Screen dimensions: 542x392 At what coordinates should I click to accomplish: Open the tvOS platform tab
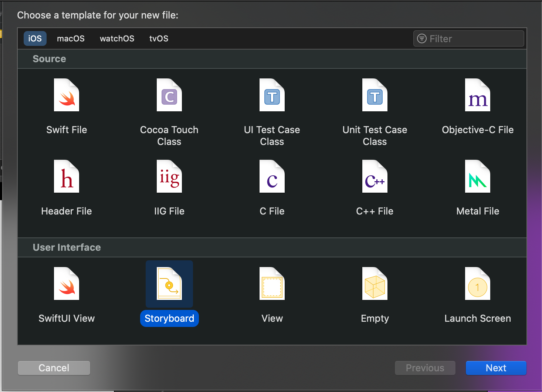tap(159, 38)
